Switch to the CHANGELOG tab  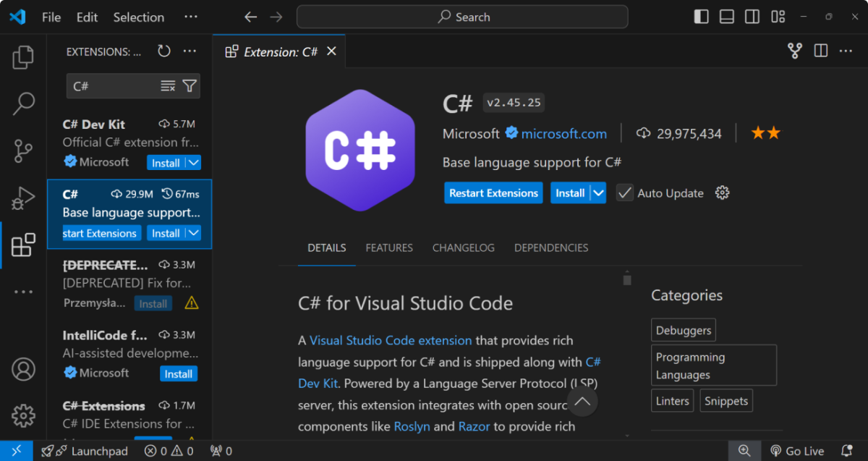coord(463,248)
